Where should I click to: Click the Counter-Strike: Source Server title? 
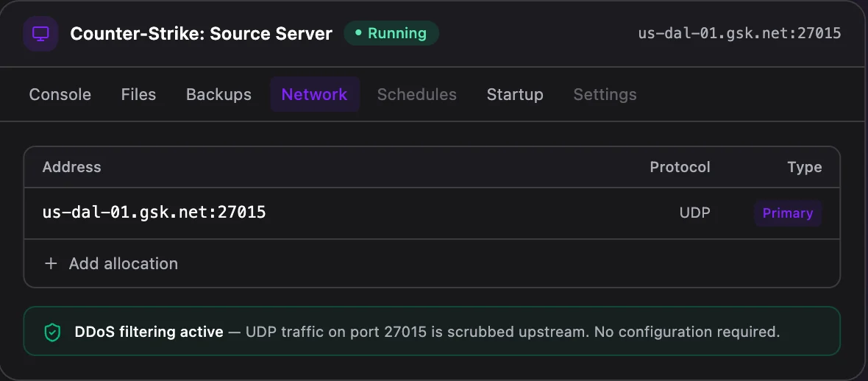click(201, 34)
